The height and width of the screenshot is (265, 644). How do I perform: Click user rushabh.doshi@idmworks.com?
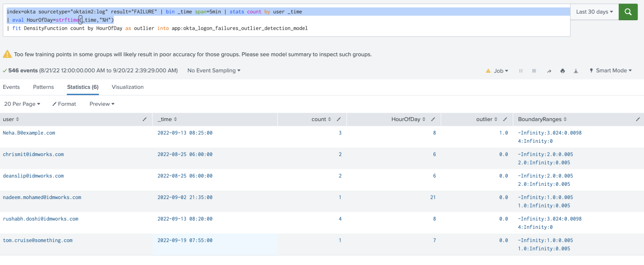click(x=41, y=219)
